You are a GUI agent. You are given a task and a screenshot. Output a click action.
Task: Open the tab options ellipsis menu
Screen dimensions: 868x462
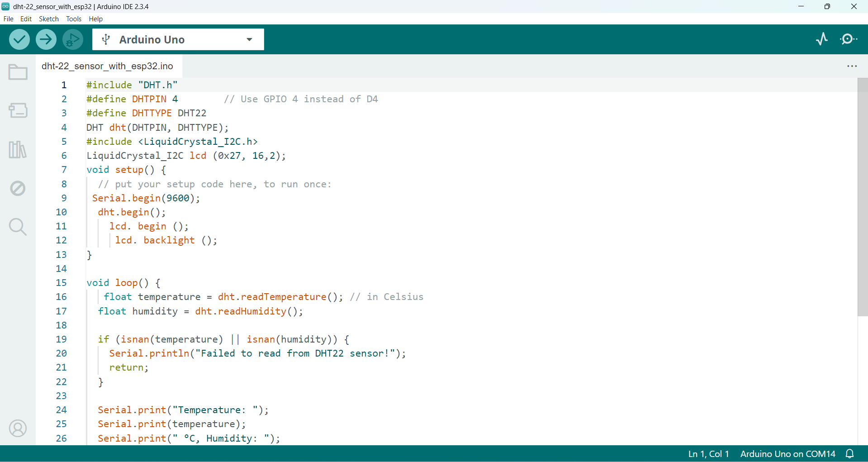[x=852, y=66]
